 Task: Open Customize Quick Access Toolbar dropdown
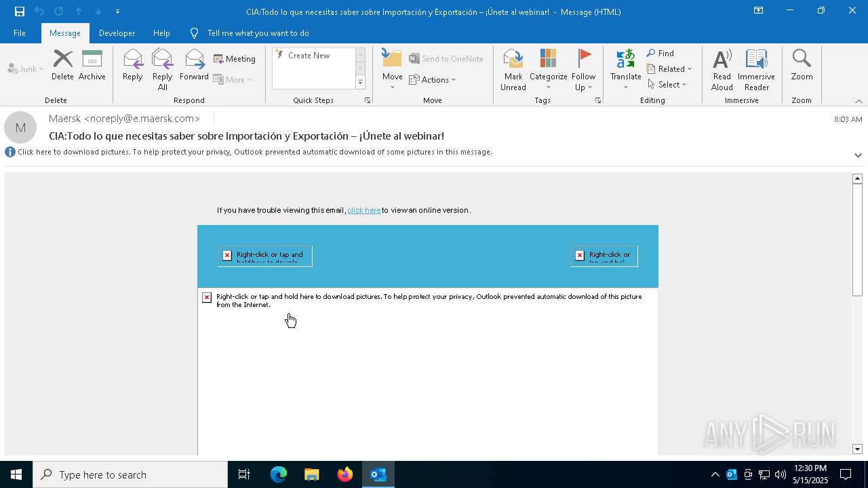(x=117, y=12)
